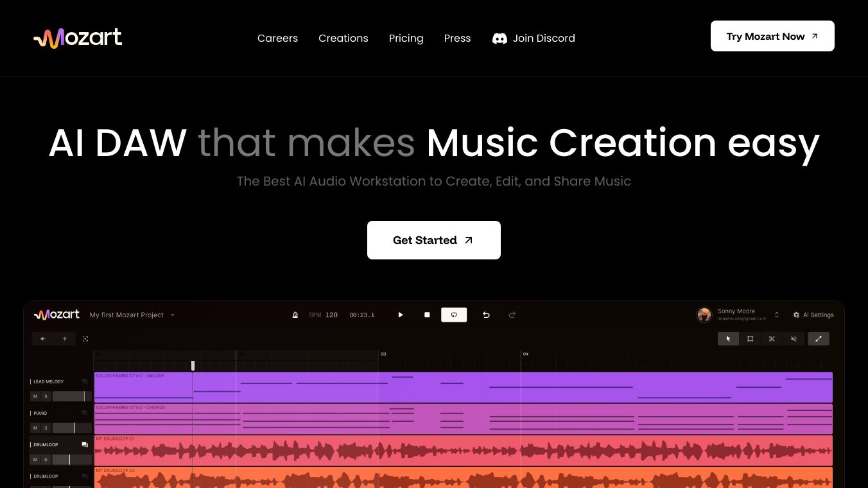Select the pointer cursor tool
The width and height of the screenshot is (868, 488).
coord(728,338)
